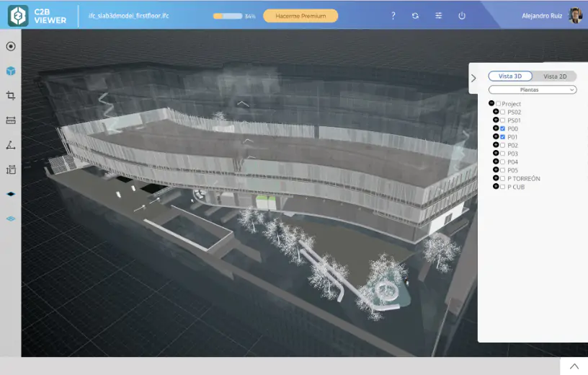
Task: Check the PS02 floor checkbox
Action: pos(503,112)
